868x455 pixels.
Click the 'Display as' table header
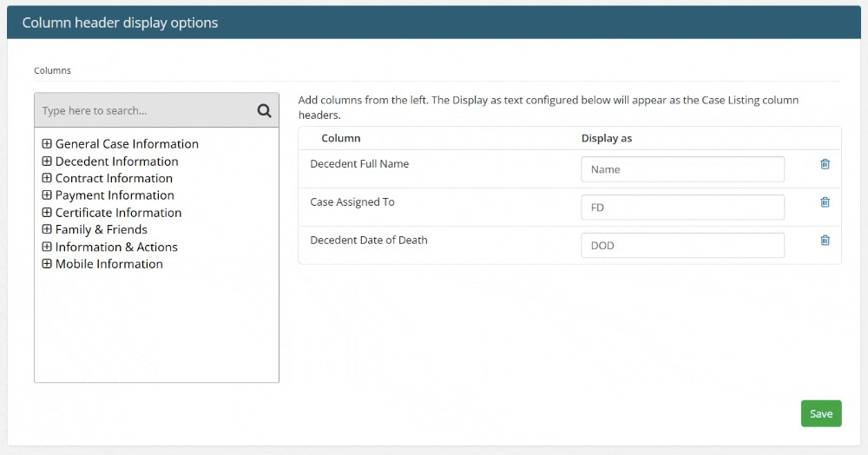[x=606, y=138]
